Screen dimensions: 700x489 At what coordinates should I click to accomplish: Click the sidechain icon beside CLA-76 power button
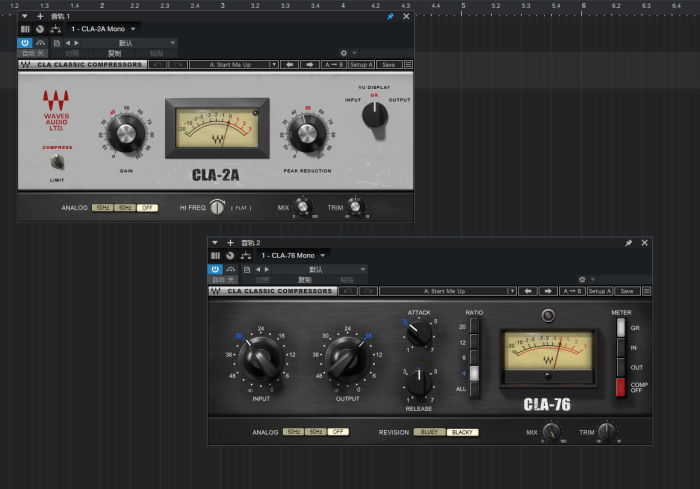coord(231,269)
